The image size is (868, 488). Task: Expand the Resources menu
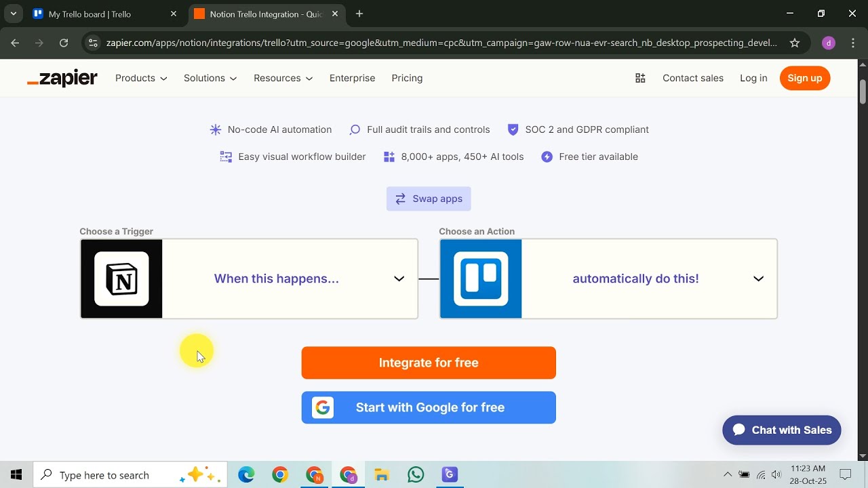tap(283, 78)
